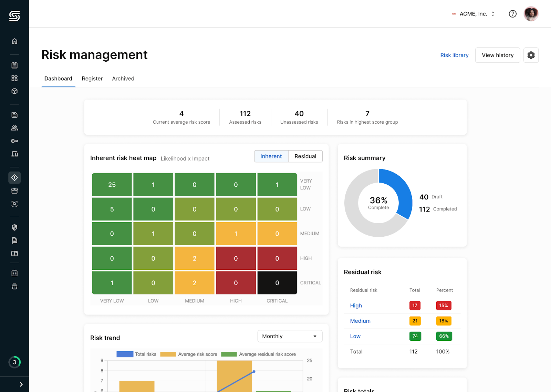Screen dimensions: 551x392
Task: Click the help question mark icon
Action: (x=512, y=14)
